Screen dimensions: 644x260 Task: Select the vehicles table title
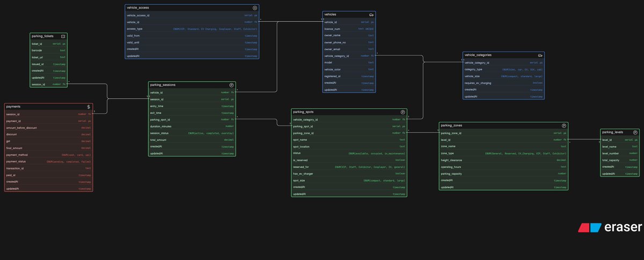pyautogui.click(x=331, y=14)
